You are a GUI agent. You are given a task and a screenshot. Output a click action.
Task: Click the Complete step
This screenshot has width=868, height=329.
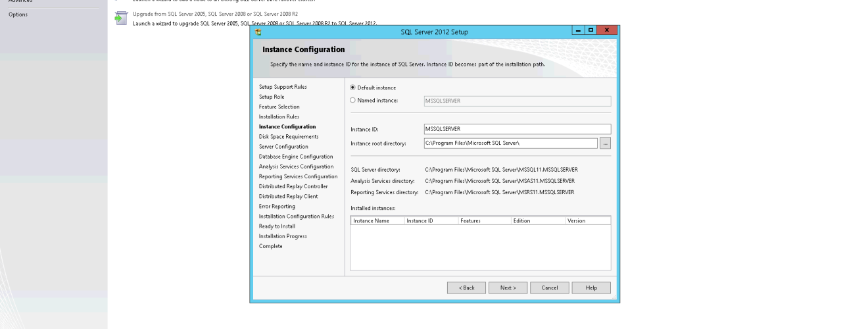[271, 246]
